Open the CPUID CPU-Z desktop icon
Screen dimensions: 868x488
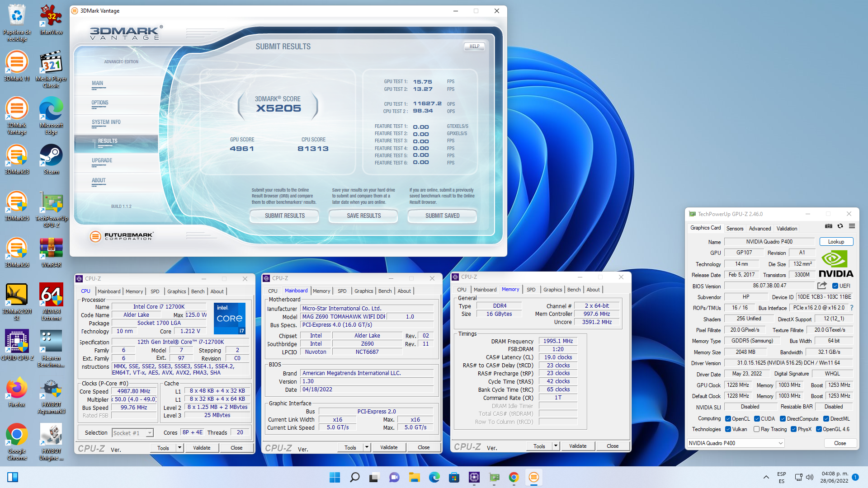17,345
